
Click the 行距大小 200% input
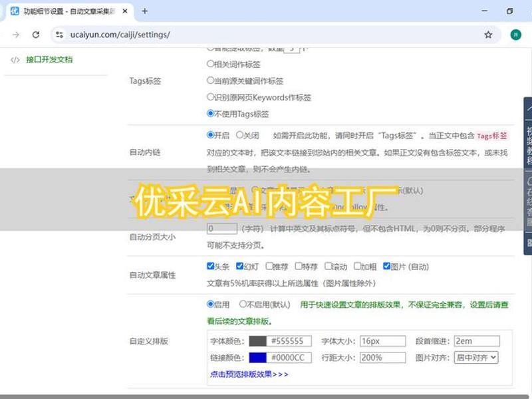[x=383, y=358]
